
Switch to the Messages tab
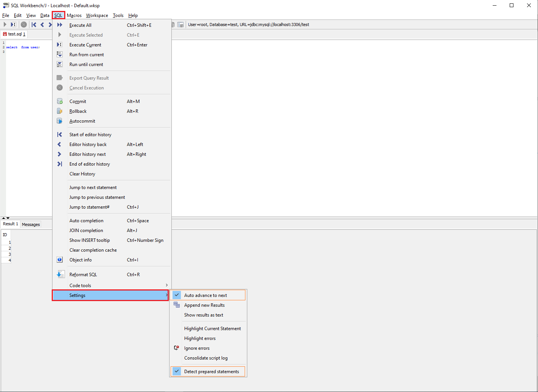[31, 224]
